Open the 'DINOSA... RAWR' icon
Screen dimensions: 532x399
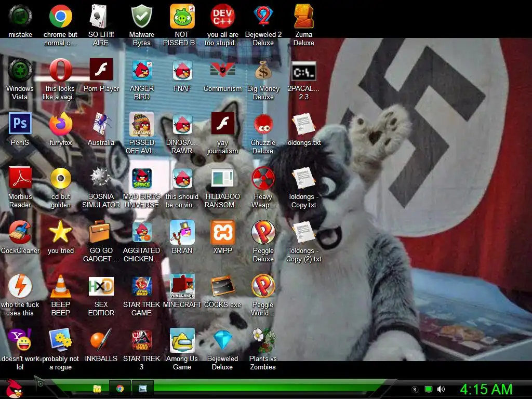click(x=182, y=124)
